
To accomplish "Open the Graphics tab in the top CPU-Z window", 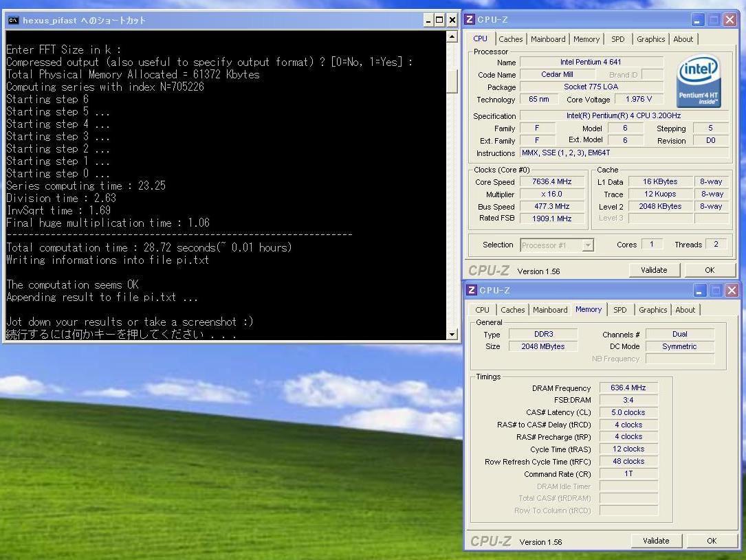I will 651,39.
